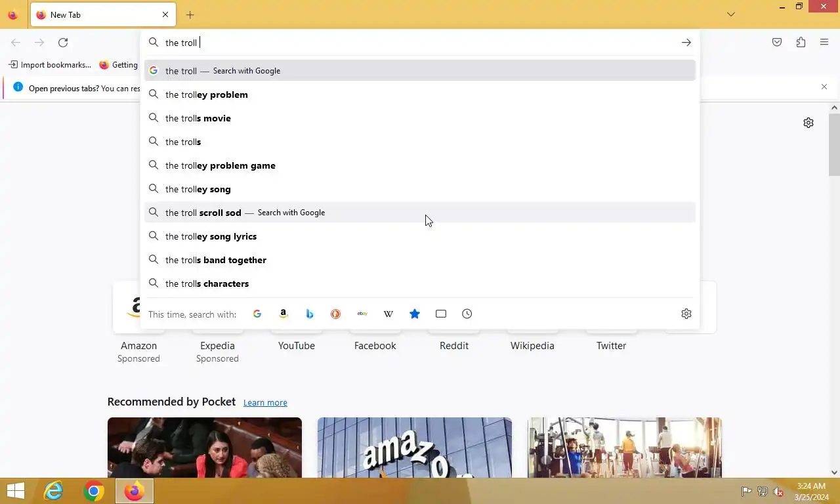Open the Amazon building Pocket story
840x504 pixels.
point(415,448)
